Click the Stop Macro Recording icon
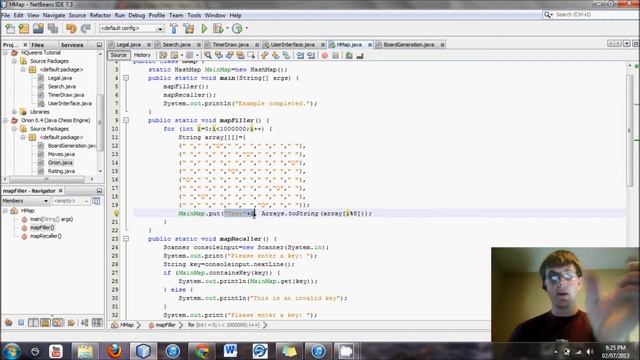This screenshot has height=360, width=640. [x=336, y=55]
